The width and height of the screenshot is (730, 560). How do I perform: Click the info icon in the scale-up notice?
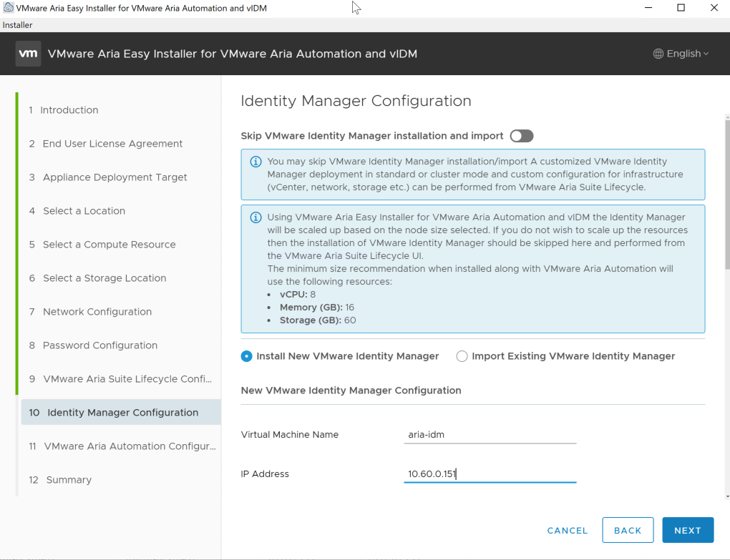coord(255,217)
